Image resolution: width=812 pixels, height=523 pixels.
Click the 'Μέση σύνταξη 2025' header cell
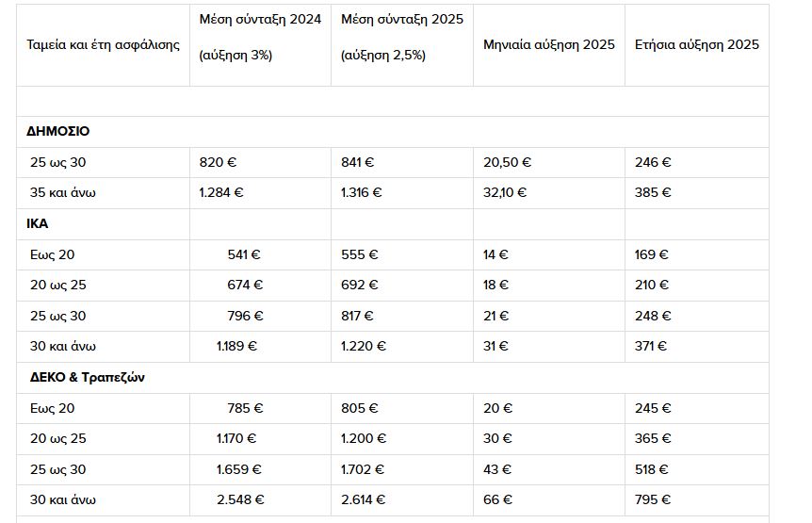pos(402,45)
